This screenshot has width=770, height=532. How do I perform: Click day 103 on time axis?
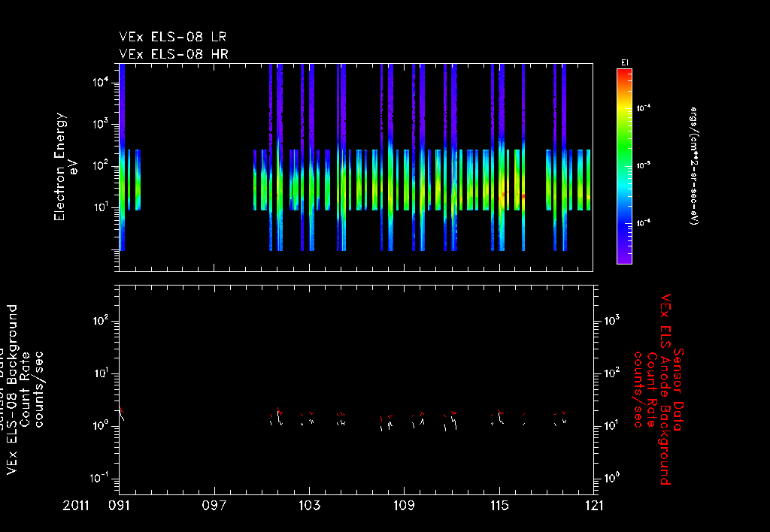[309, 506]
